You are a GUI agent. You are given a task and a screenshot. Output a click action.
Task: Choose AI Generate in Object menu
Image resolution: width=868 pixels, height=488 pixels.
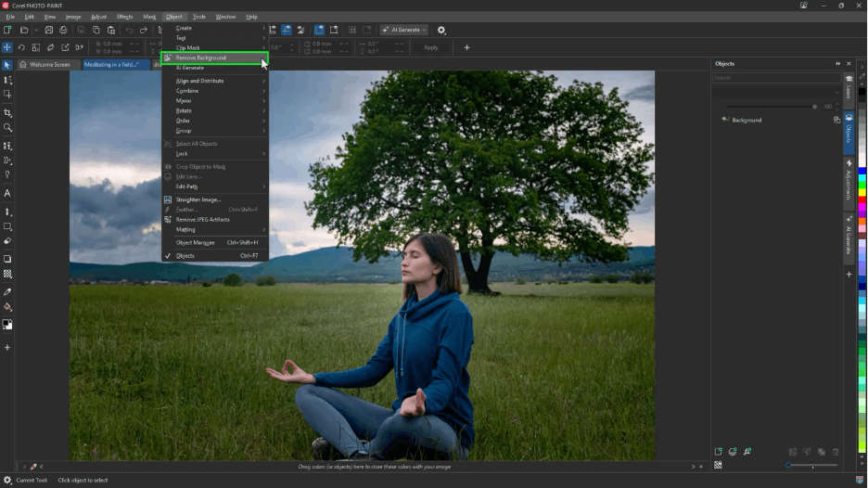(x=215, y=68)
